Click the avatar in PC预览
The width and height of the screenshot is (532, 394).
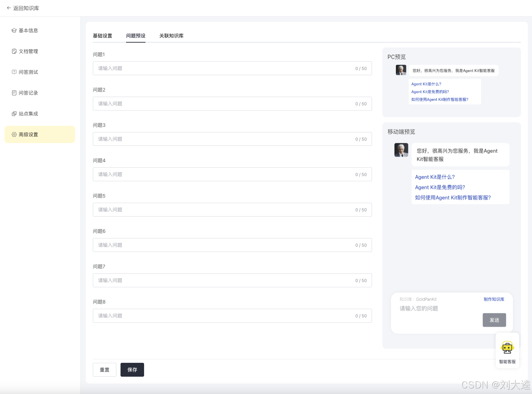401,70
